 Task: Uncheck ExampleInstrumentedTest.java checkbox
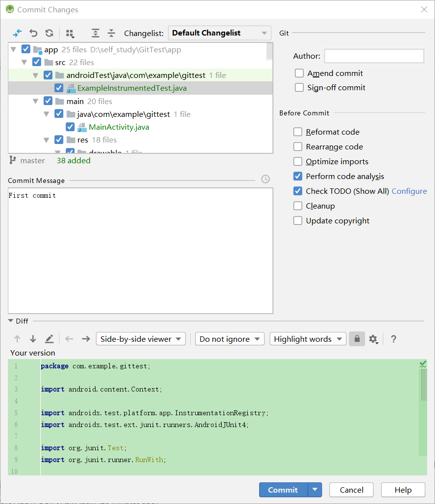[59, 88]
